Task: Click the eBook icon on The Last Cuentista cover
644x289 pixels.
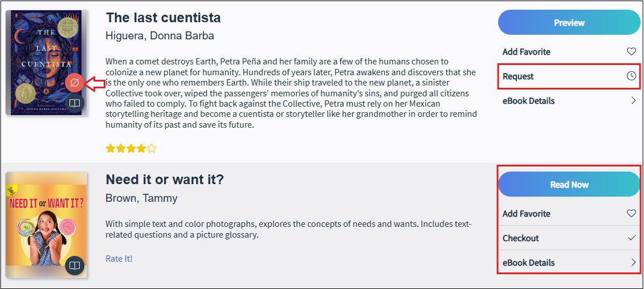Action: click(74, 103)
